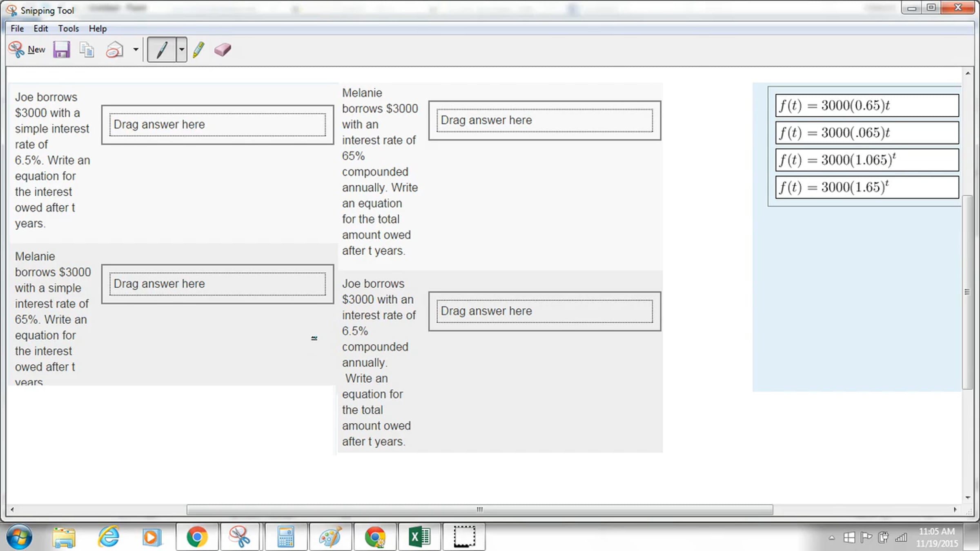Image resolution: width=980 pixels, height=551 pixels.
Task: Click the vertical scrollbar down arrow
Action: 968,498
